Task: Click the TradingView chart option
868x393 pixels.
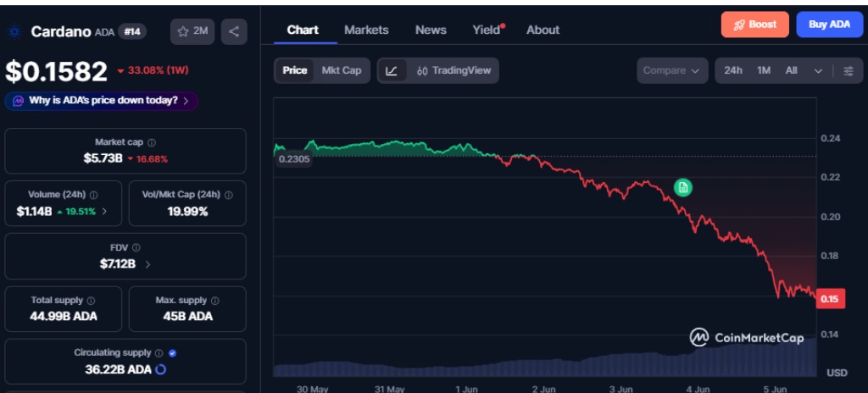Action: click(x=453, y=71)
